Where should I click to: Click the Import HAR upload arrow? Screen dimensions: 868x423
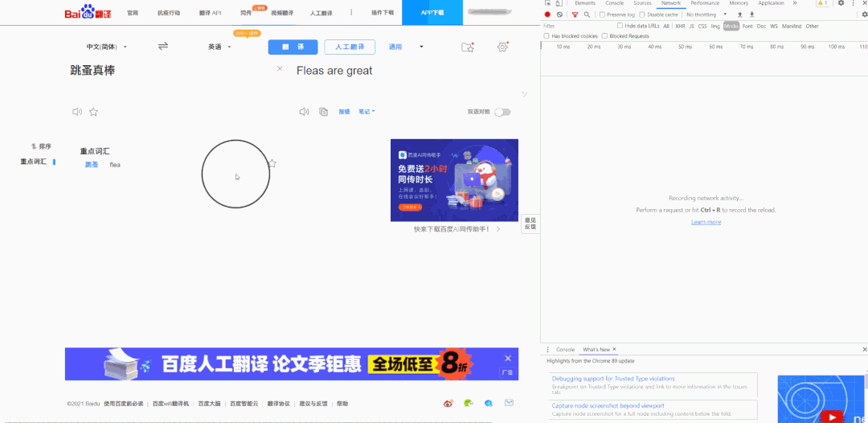[740, 15]
